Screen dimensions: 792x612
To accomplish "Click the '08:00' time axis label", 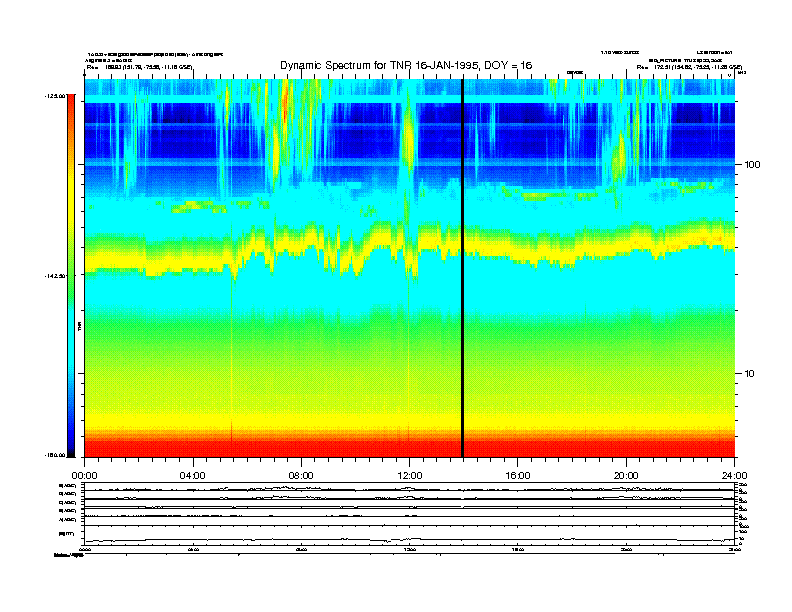I will tap(301, 476).
